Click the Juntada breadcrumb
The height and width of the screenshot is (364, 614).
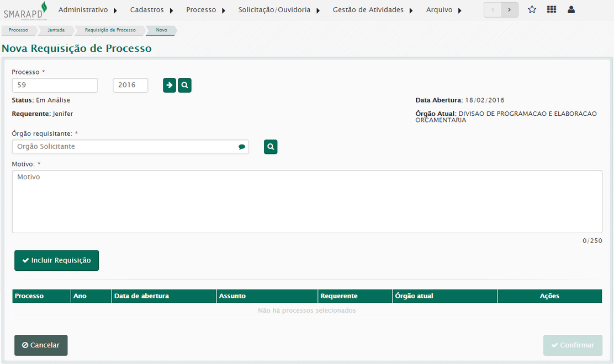click(x=56, y=30)
